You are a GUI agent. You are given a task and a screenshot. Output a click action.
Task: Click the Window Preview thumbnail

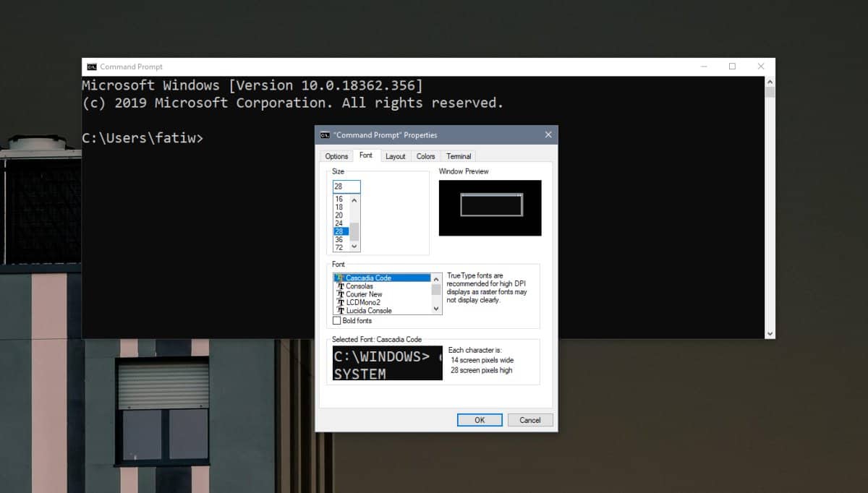coord(490,207)
